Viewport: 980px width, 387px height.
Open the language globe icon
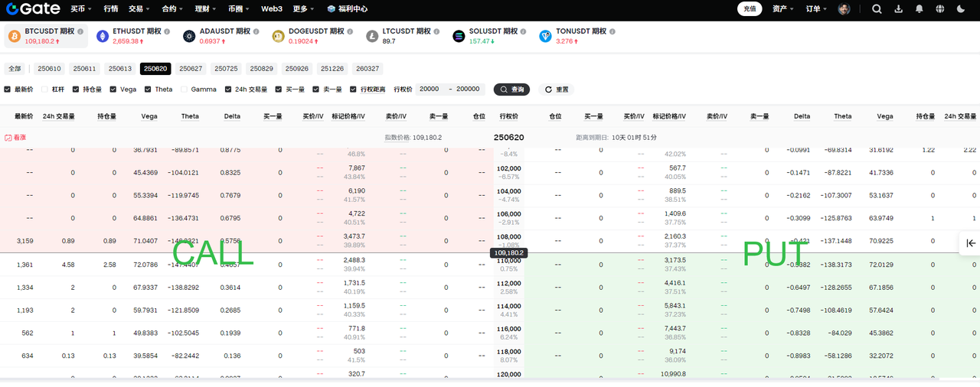[939, 9]
